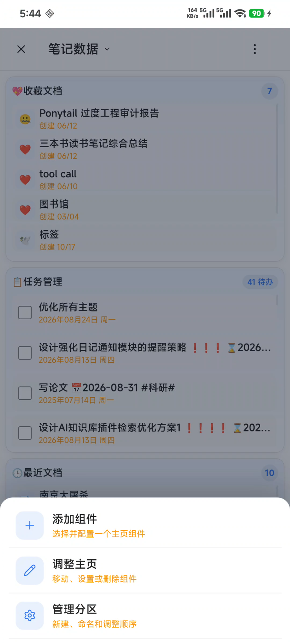This screenshot has height=644, width=290.
Task: Select the 管理分区 menu entry
Action: click(145, 616)
